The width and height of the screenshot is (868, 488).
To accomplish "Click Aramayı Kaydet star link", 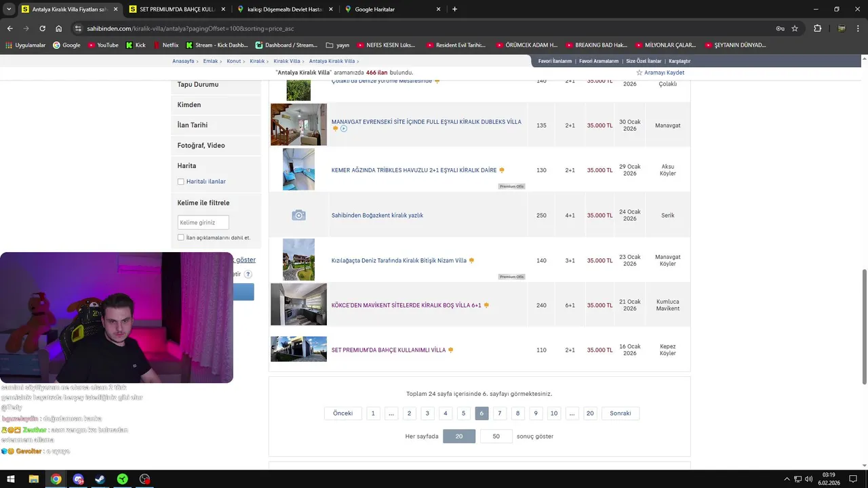I will pos(660,73).
